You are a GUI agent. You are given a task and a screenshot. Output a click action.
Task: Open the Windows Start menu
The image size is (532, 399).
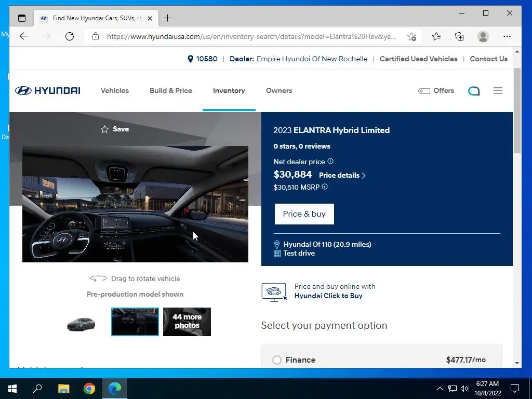click(12, 389)
